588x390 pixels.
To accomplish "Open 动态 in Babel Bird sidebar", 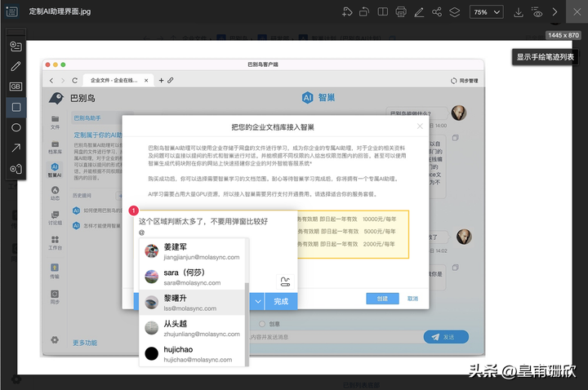I will point(55,193).
